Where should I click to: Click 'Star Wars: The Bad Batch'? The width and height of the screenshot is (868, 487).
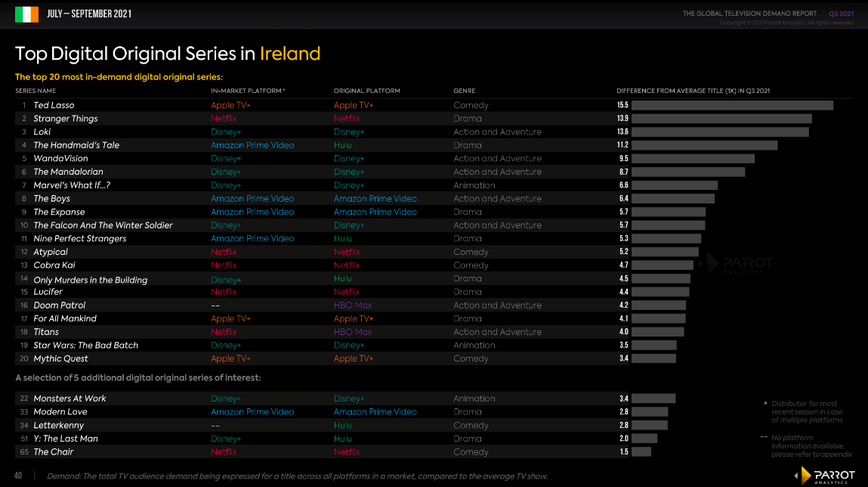(x=86, y=345)
